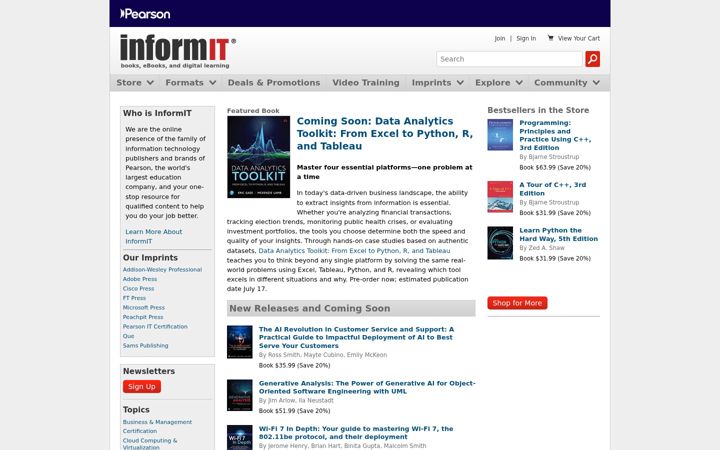Open Wi-Fi 7 In Depth title link
The image size is (720, 450).
(356, 433)
